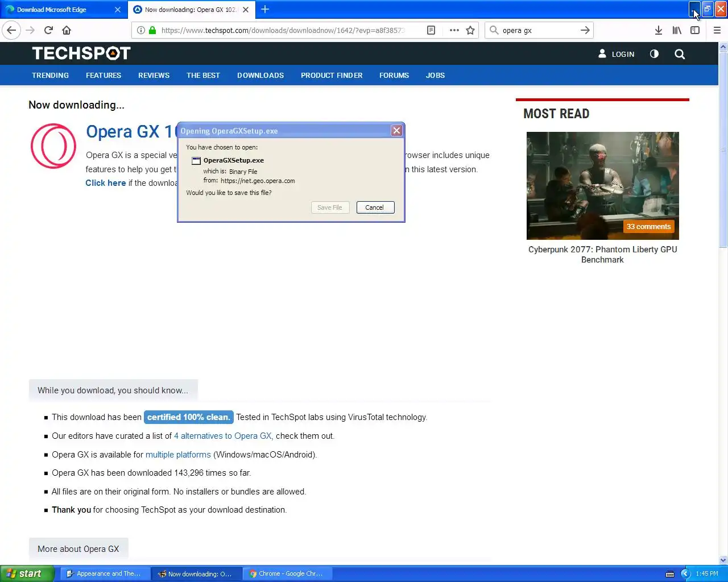
Task: Bookmark this page with the star
Action: pyautogui.click(x=470, y=30)
